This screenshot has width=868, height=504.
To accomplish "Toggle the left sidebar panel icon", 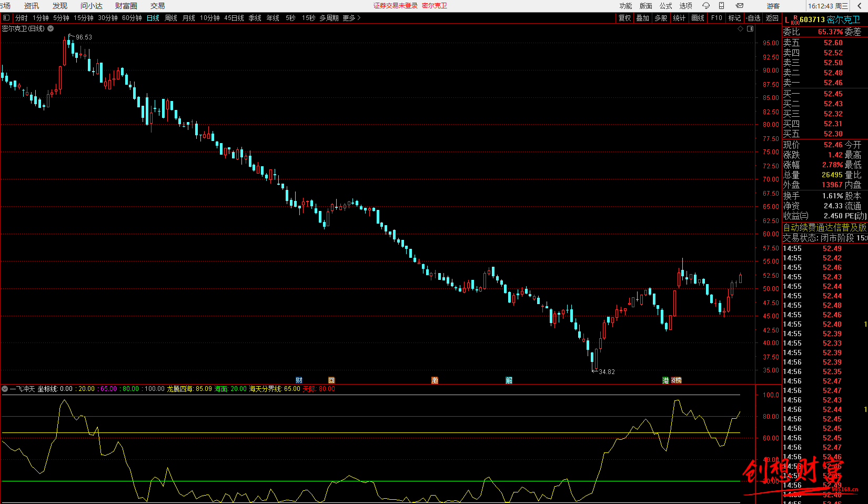I will click(6, 18).
